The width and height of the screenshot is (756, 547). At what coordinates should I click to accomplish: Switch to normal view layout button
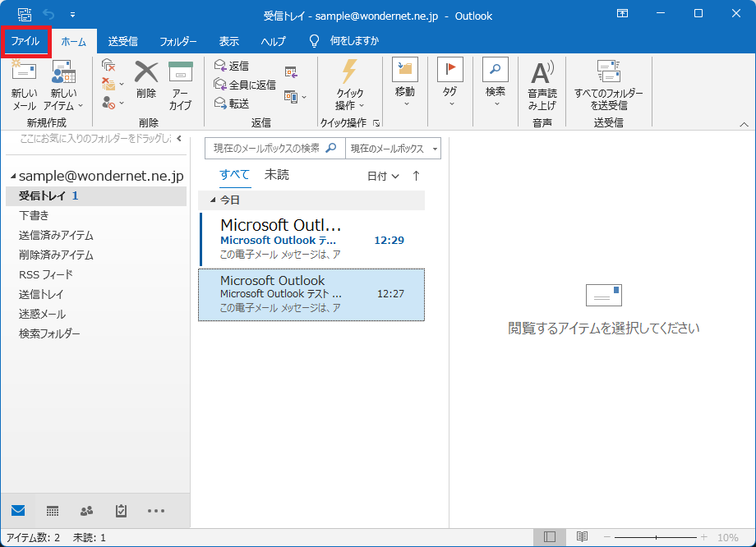(x=550, y=537)
